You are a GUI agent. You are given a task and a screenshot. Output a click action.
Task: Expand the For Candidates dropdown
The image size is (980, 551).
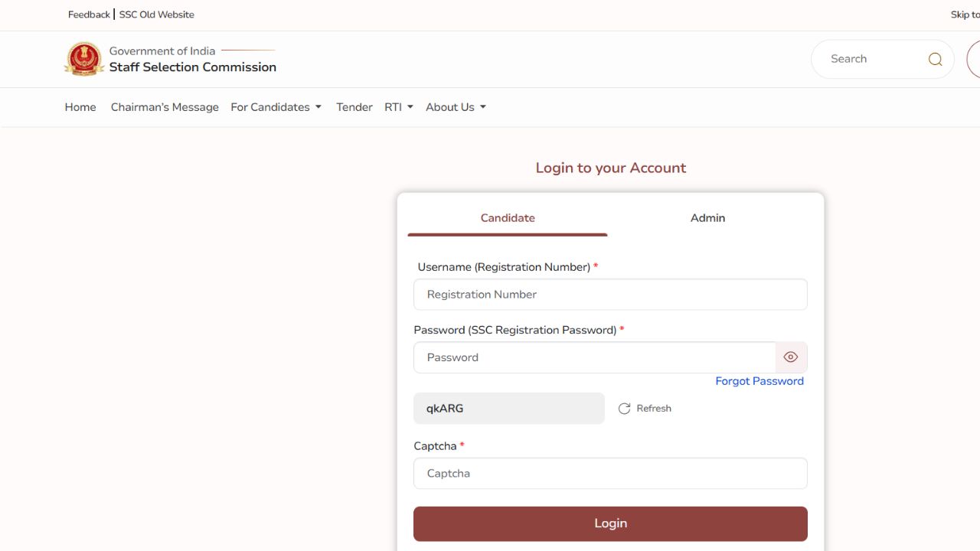pyautogui.click(x=276, y=107)
